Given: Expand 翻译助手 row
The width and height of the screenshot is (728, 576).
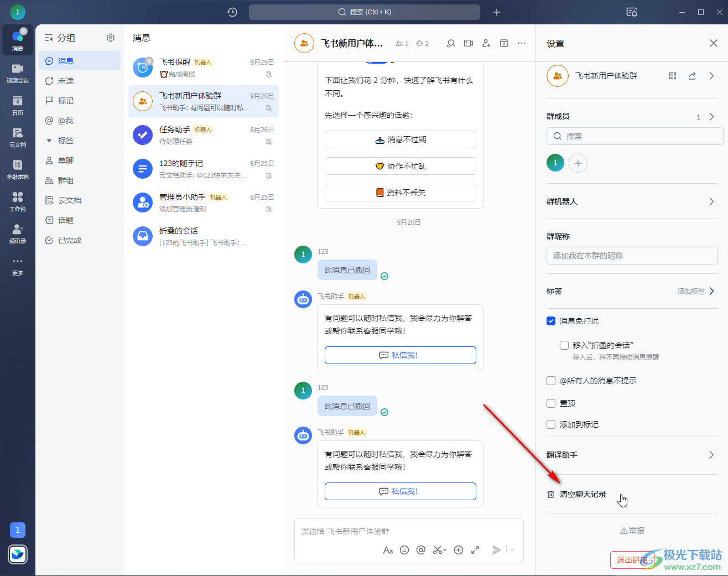Looking at the screenshot, I should [632, 455].
